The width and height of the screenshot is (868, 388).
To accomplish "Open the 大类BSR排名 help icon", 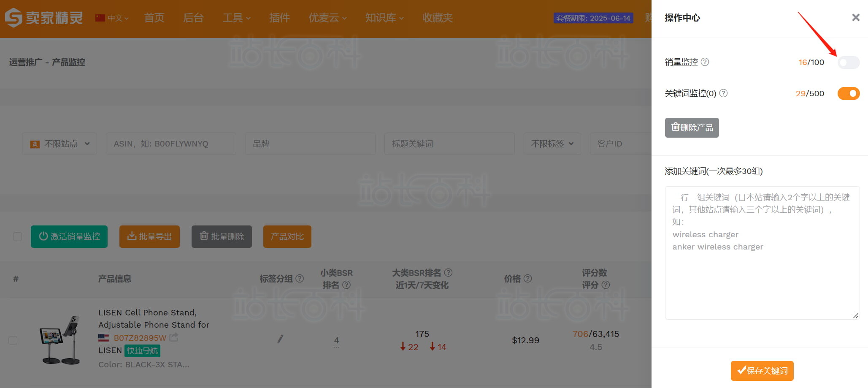I will [x=449, y=273].
